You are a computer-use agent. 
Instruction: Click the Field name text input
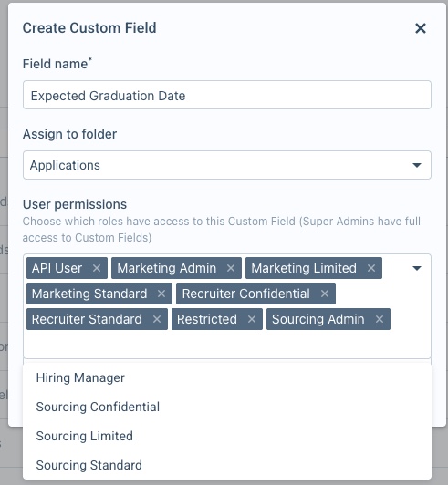(227, 95)
